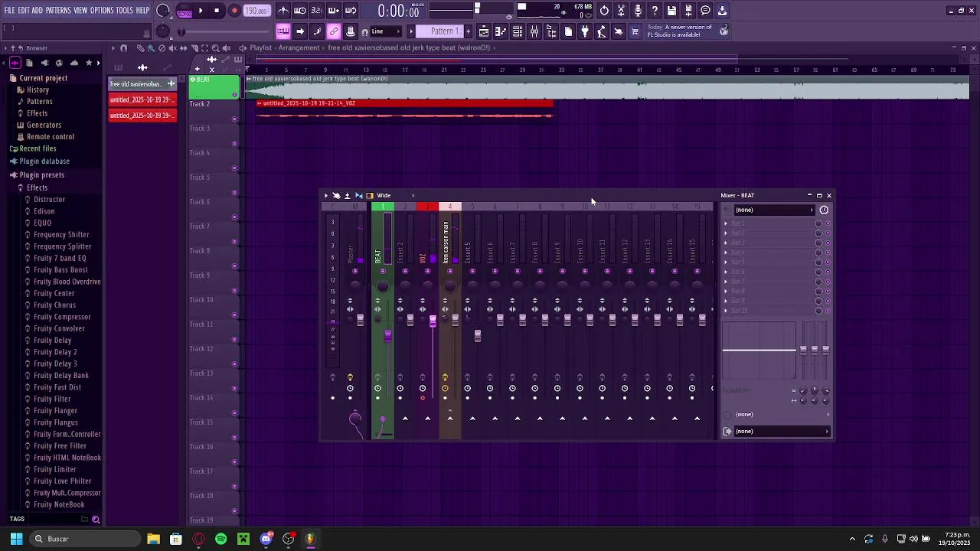Expand Generators in the browser
The height and width of the screenshot is (551, 980).
pos(44,125)
